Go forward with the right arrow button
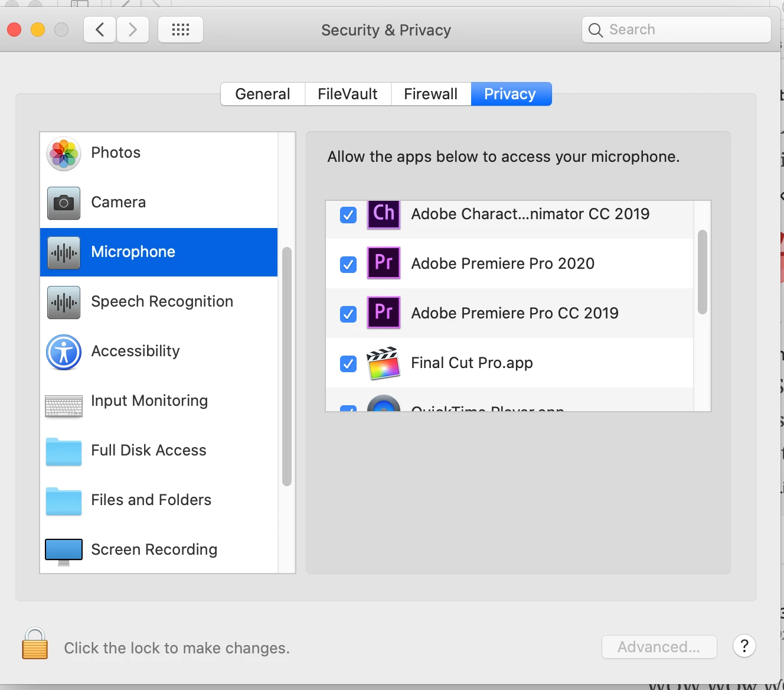Viewport: 784px width, 690px height. click(133, 30)
